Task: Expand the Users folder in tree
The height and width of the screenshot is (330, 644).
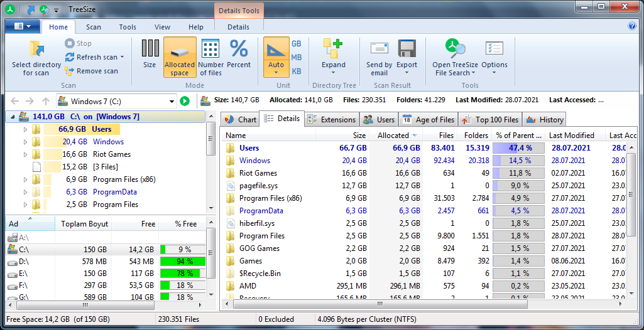Action: coord(25,129)
